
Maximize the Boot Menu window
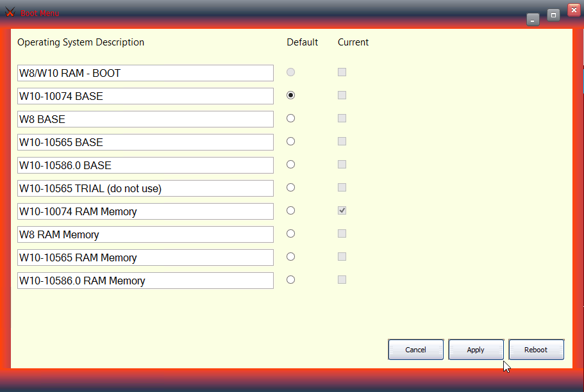(553, 15)
